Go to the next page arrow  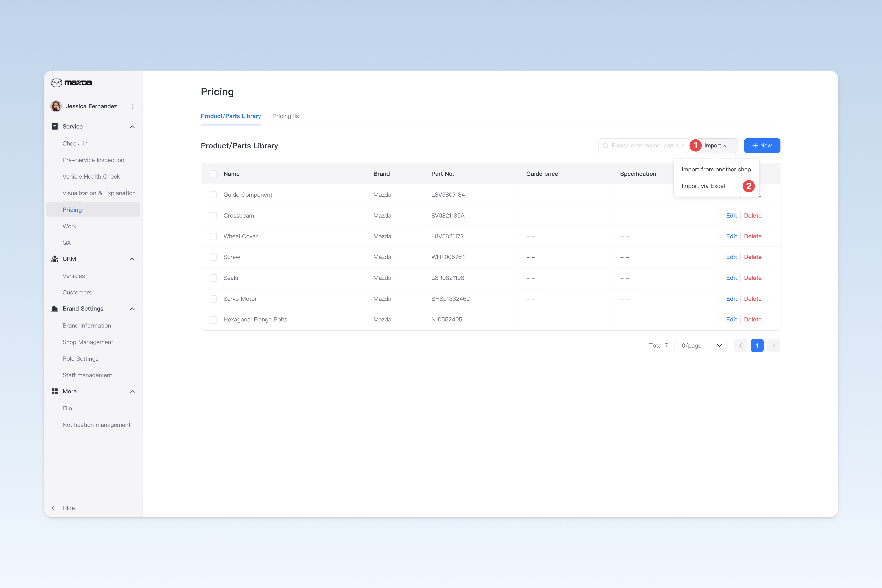(x=773, y=345)
